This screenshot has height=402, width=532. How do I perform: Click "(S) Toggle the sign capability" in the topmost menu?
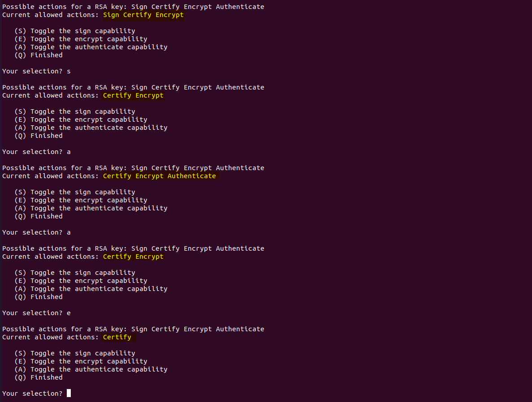pyautogui.click(x=75, y=31)
